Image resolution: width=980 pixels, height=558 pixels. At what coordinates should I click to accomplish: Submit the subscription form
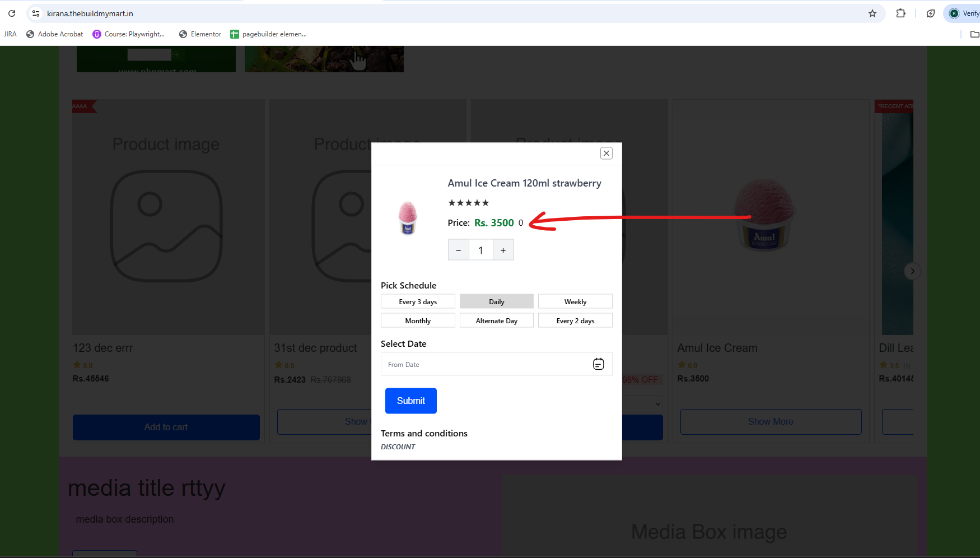pyautogui.click(x=411, y=401)
